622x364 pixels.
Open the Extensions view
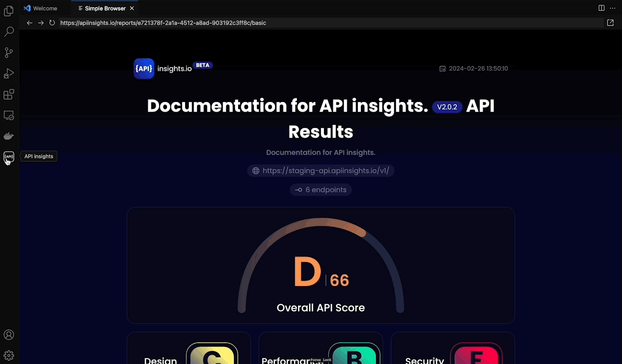coord(9,94)
